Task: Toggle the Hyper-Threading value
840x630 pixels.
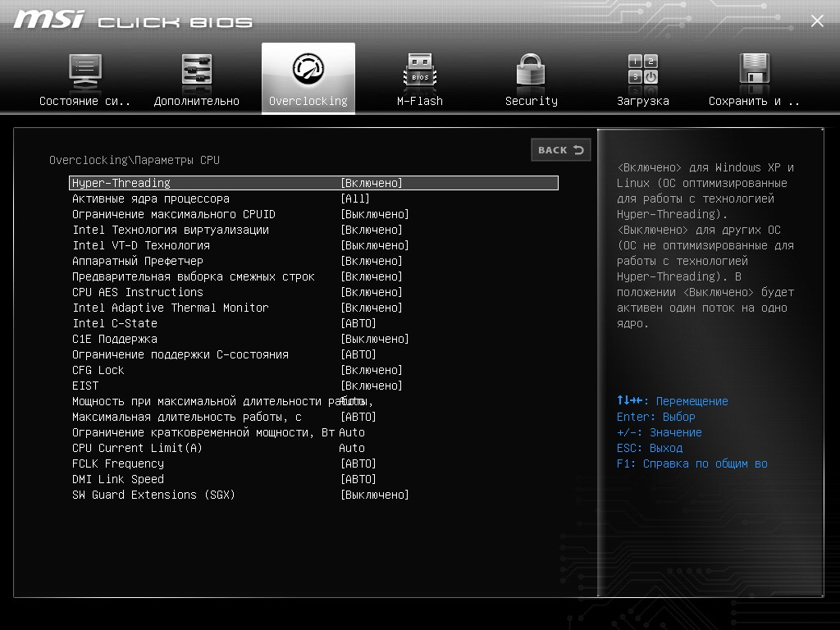Action: tap(372, 183)
